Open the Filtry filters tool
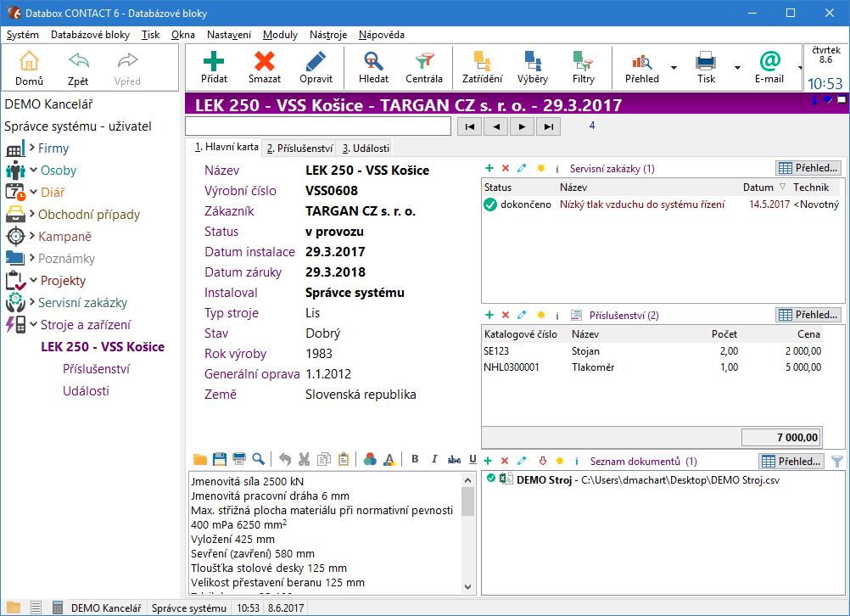The height and width of the screenshot is (616, 850). [584, 67]
